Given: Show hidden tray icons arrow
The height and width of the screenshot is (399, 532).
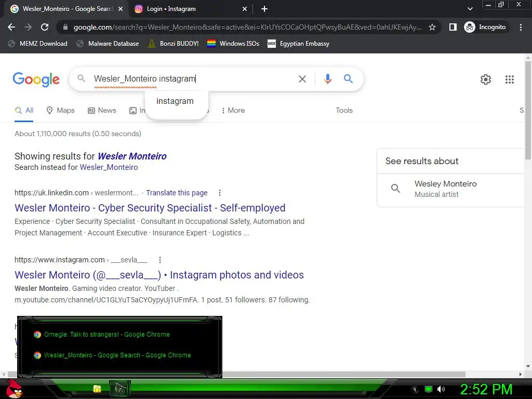Looking at the screenshot, I should [415, 389].
